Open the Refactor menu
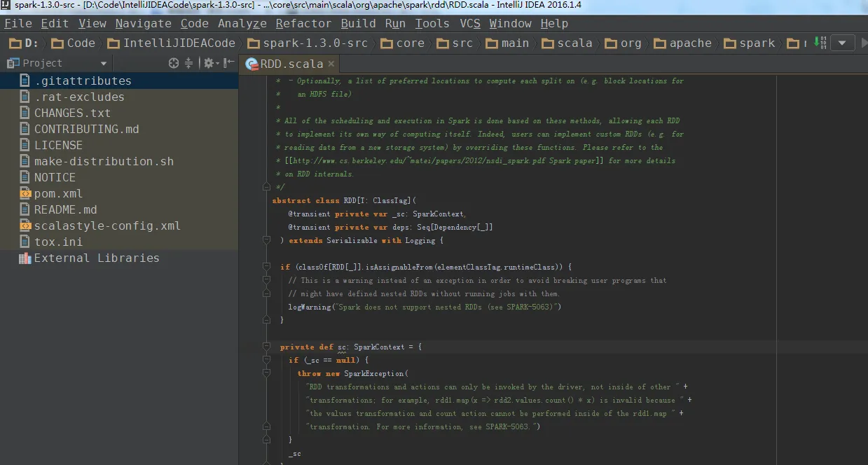868x465 pixels. tap(303, 23)
